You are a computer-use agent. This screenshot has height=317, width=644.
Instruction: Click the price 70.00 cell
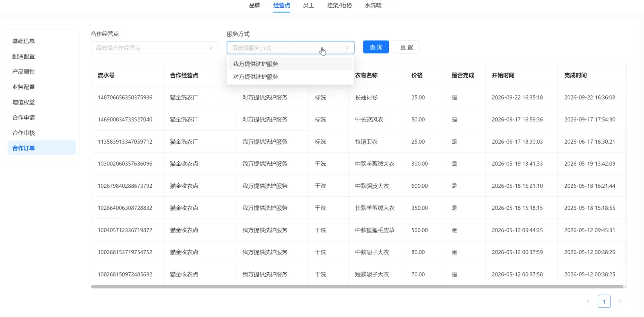click(x=425, y=274)
